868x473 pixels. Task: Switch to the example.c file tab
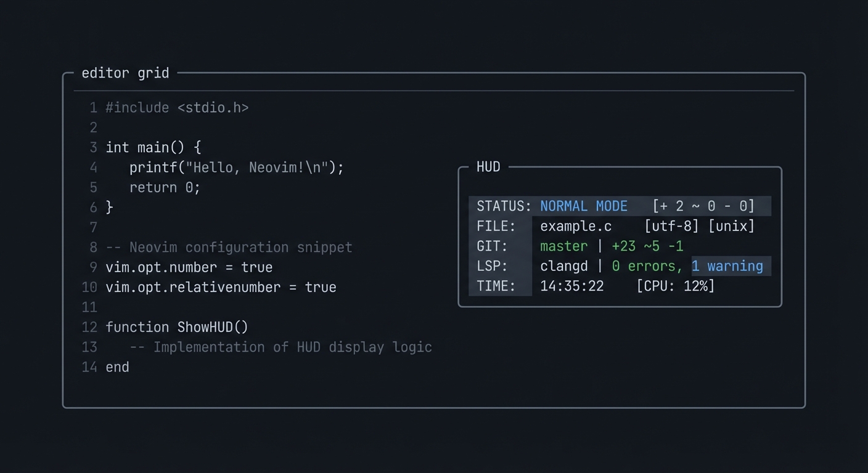coord(576,226)
